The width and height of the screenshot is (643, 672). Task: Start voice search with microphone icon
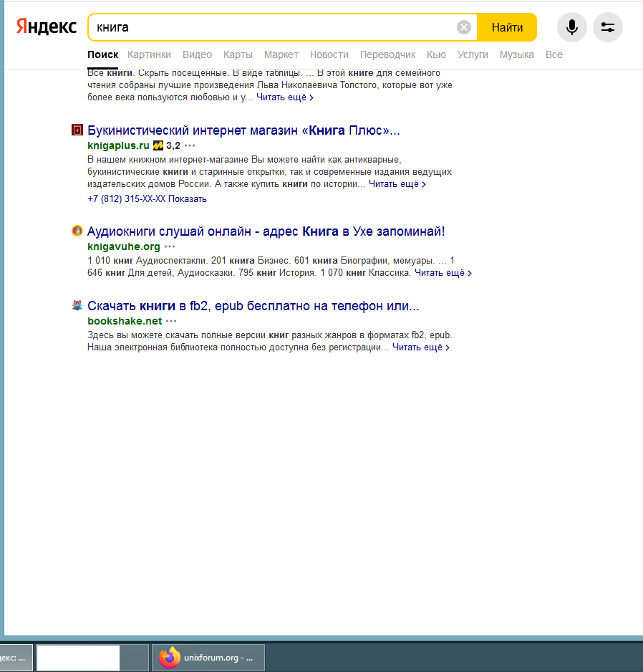[x=571, y=27]
